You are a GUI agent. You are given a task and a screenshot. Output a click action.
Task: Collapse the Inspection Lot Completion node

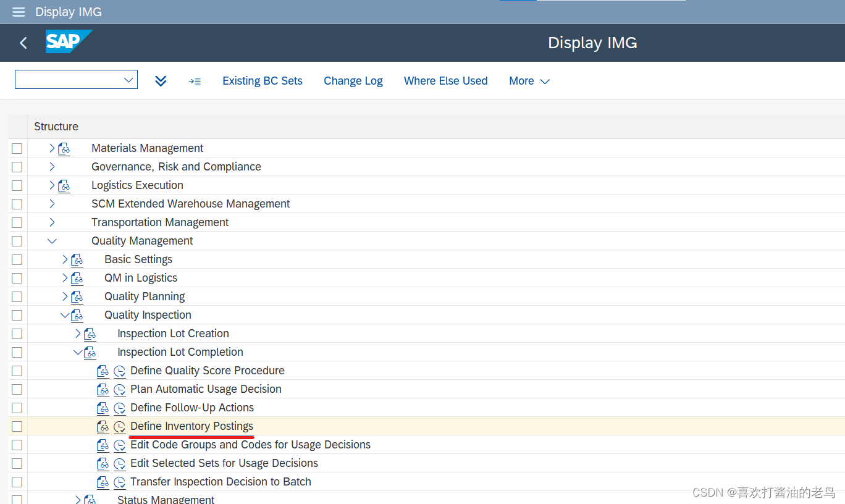point(77,352)
